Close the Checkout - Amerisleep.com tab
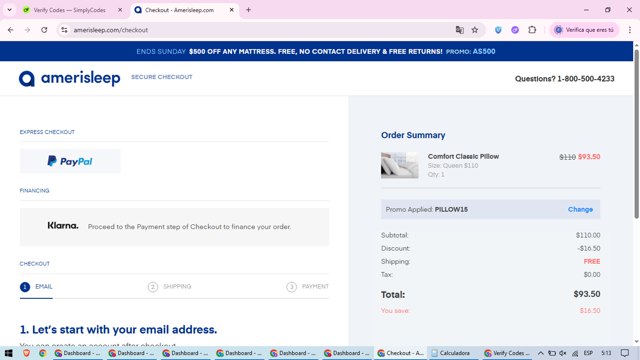 (231, 10)
